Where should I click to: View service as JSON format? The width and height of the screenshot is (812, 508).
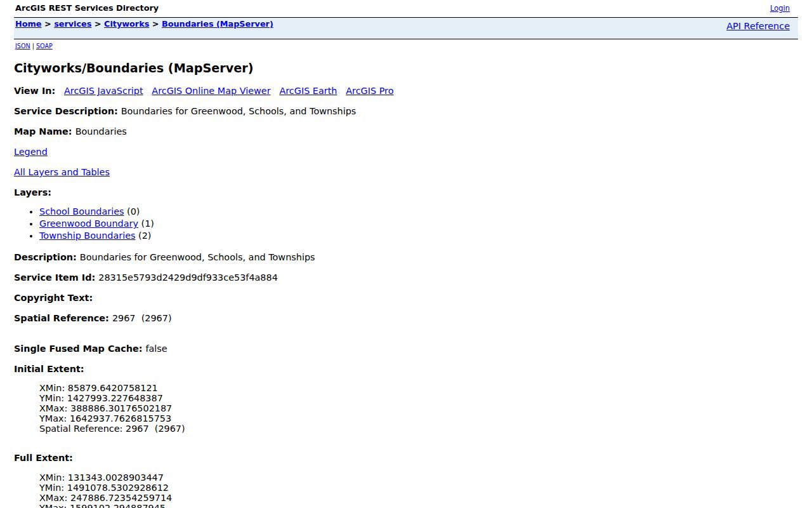(22, 46)
